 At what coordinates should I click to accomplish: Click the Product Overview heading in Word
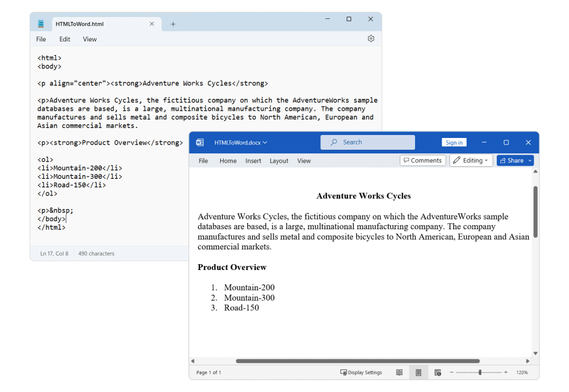point(232,267)
